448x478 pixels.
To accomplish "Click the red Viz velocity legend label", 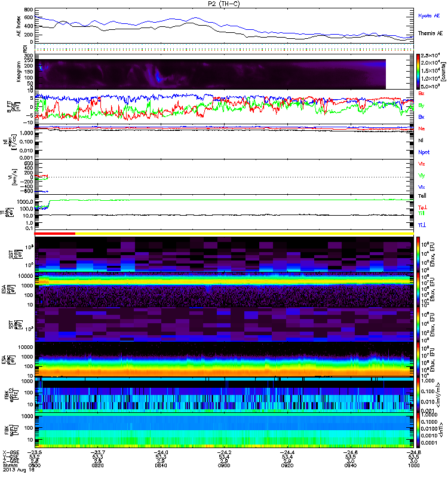I will click(x=422, y=163).
